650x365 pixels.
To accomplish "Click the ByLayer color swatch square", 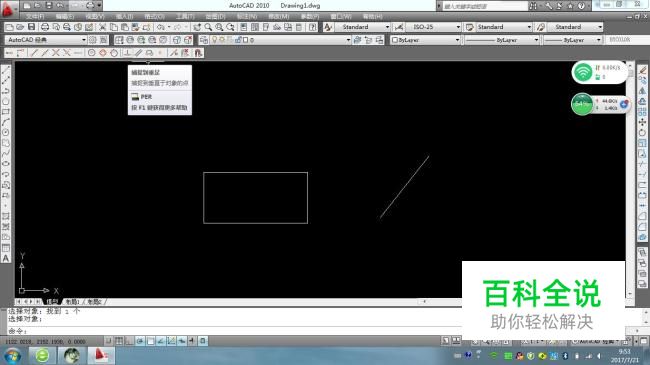I will point(395,40).
